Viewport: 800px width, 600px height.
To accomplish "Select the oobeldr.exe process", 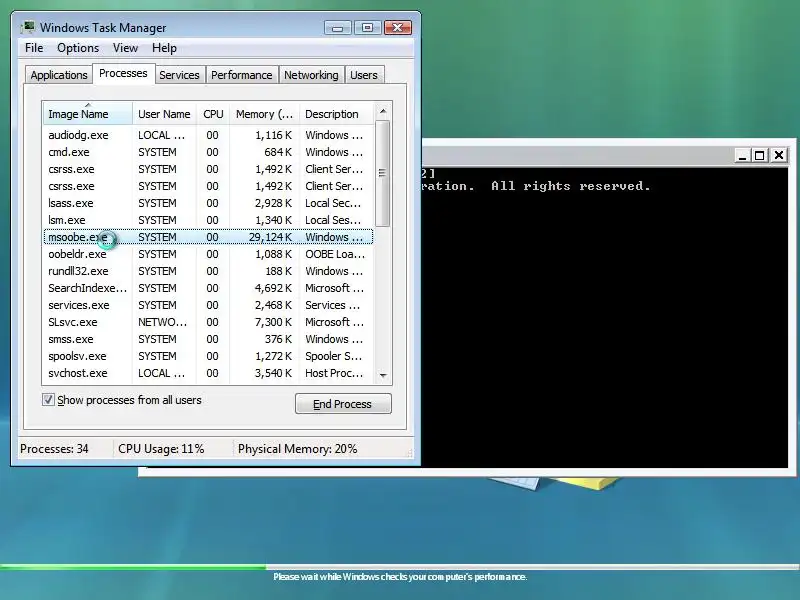I will (208, 254).
